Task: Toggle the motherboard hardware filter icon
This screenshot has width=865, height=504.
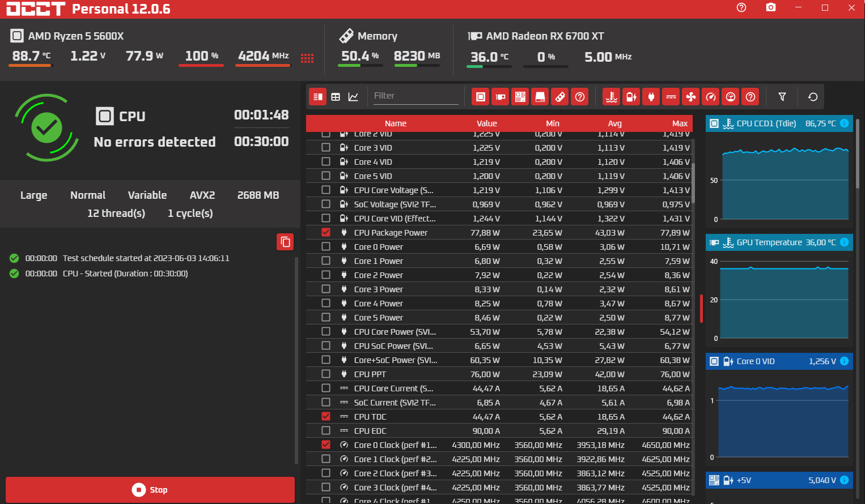Action: tap(520, 97)
